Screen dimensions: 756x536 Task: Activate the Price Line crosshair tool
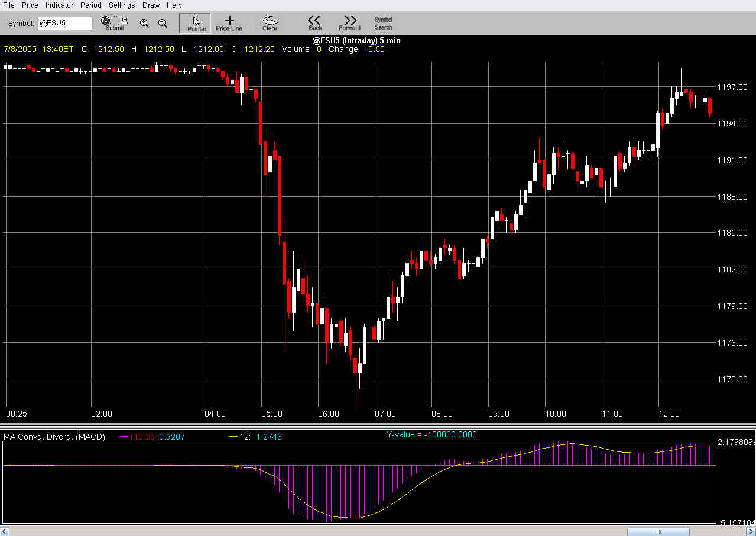tap(229, 24)
